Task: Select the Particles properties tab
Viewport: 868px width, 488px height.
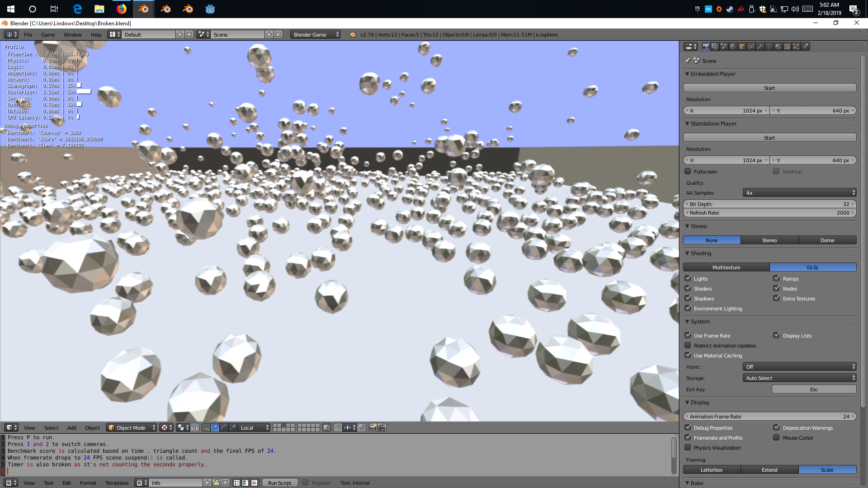Action: pyautogui.click(x=796, y=47)
